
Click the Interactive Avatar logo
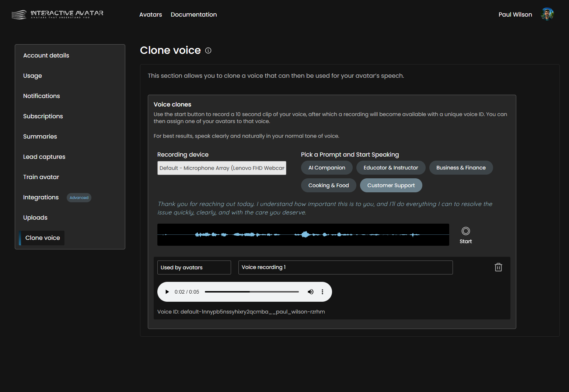(x=57, y=15)
